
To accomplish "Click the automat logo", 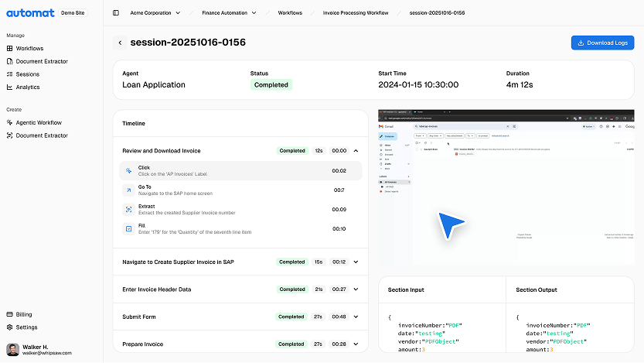I will point(30,12).
